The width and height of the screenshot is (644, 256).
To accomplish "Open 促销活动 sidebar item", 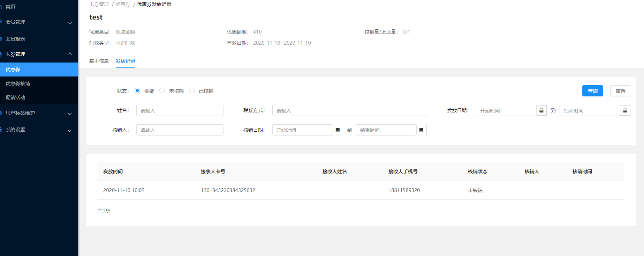I will coord(39,97).
